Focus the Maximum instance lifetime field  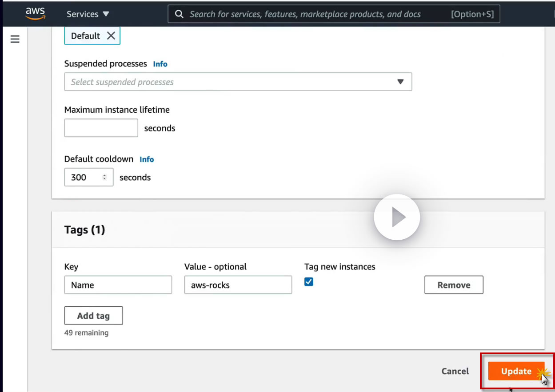click(x=101, y=128)
